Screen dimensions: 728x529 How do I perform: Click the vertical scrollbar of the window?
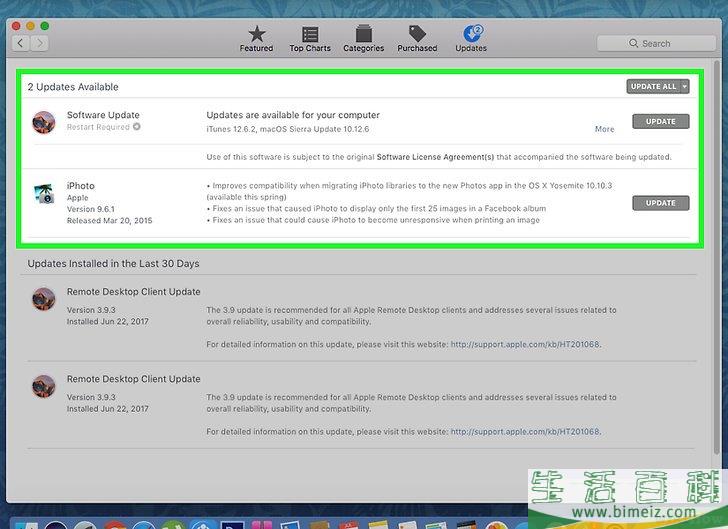pyautogui.click(x=718, y=258)
